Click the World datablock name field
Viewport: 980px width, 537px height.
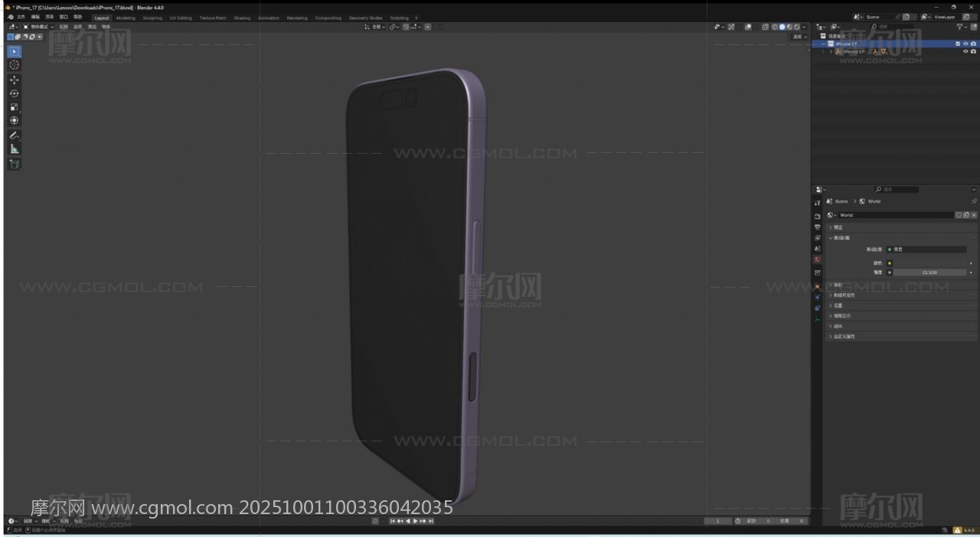[x=894, y=215]
